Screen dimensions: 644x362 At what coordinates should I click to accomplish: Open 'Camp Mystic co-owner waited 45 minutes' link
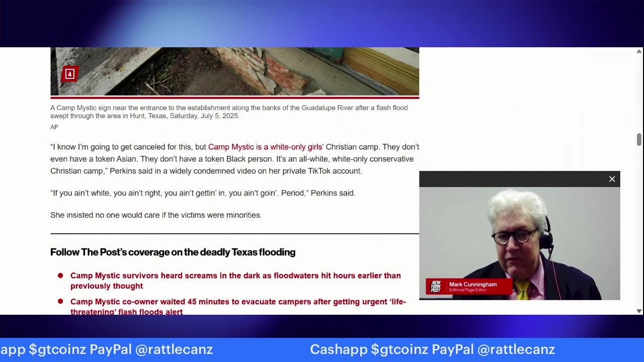click(238, 307)
